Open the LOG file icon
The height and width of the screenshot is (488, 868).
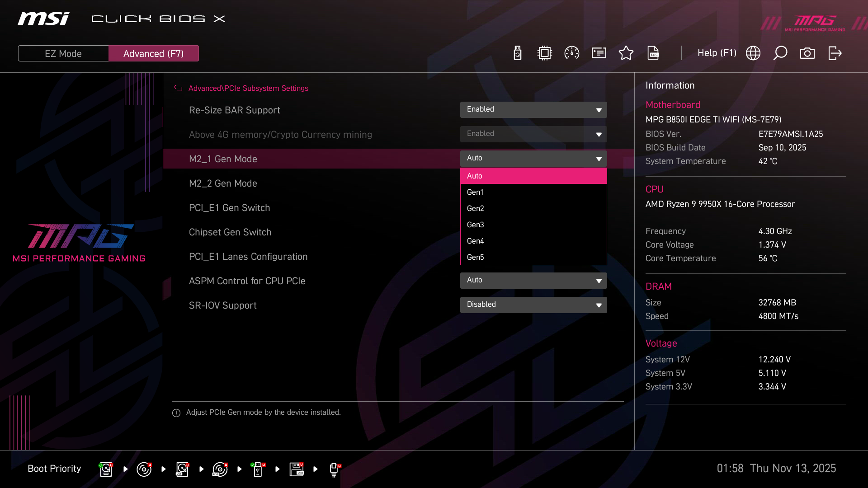pyautogui.click(x=653, y=53)
